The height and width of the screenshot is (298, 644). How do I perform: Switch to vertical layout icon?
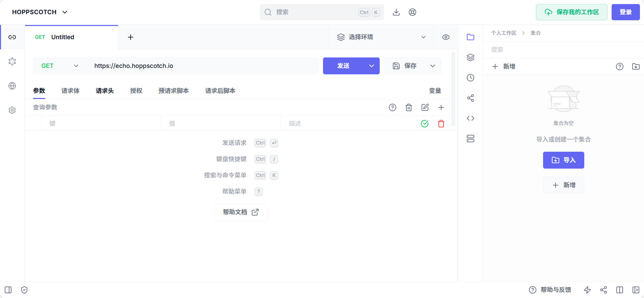(x=620, y=290)
